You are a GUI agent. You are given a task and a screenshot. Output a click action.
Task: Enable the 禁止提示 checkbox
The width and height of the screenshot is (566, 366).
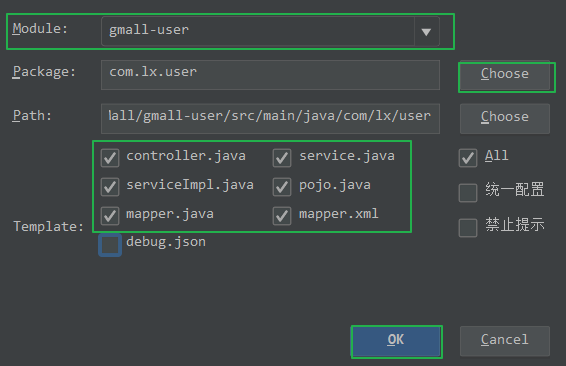[x=468, y=228]
